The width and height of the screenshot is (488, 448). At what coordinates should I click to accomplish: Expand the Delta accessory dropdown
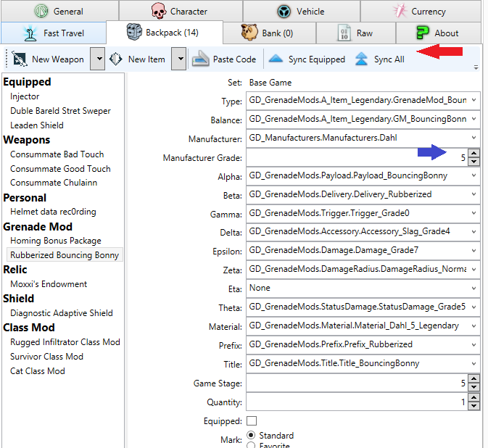point(473,231)
